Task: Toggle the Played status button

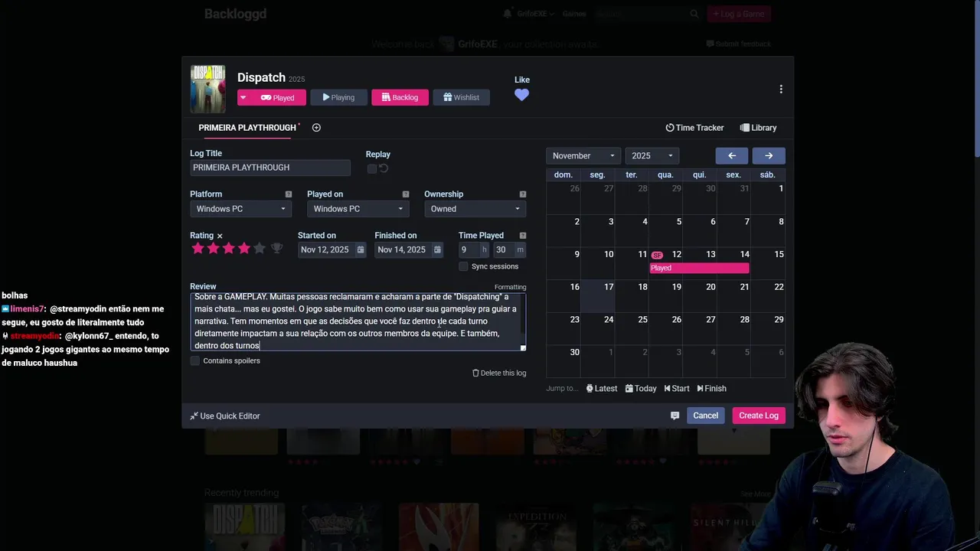Action: coord(278,97)
